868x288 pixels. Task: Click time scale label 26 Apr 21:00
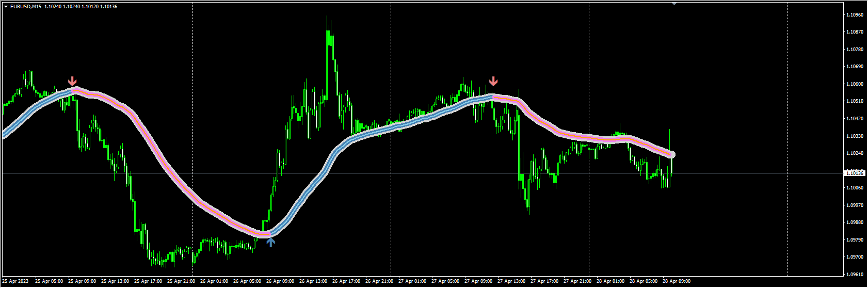(x=379, y=281)
